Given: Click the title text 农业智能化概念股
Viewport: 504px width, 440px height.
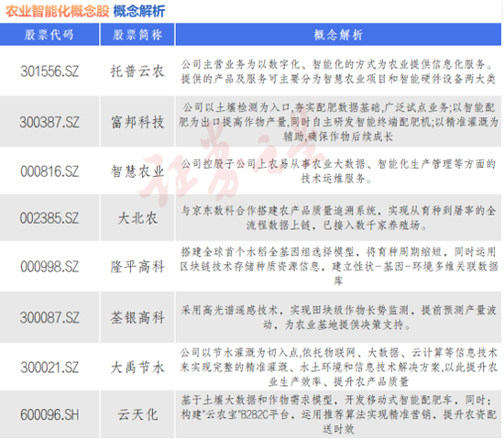Looking at the screenshot, I should [x=58, y=11].
